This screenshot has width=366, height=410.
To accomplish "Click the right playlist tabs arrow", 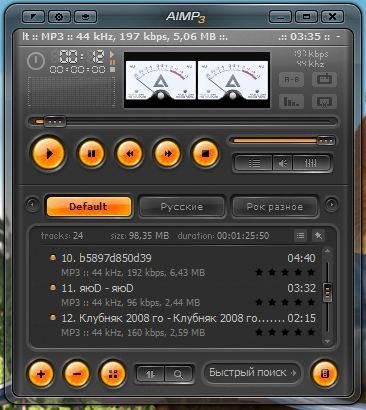I will pos(331,204).
